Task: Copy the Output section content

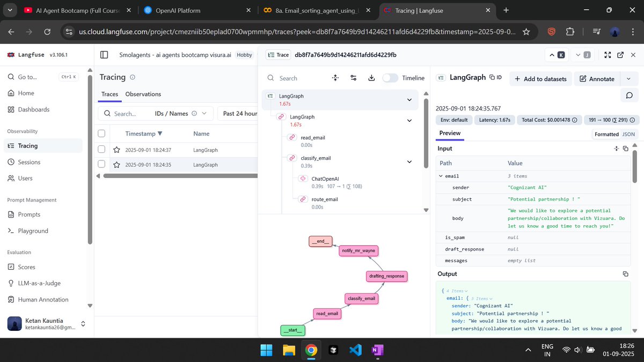Action: click(625, 274)
